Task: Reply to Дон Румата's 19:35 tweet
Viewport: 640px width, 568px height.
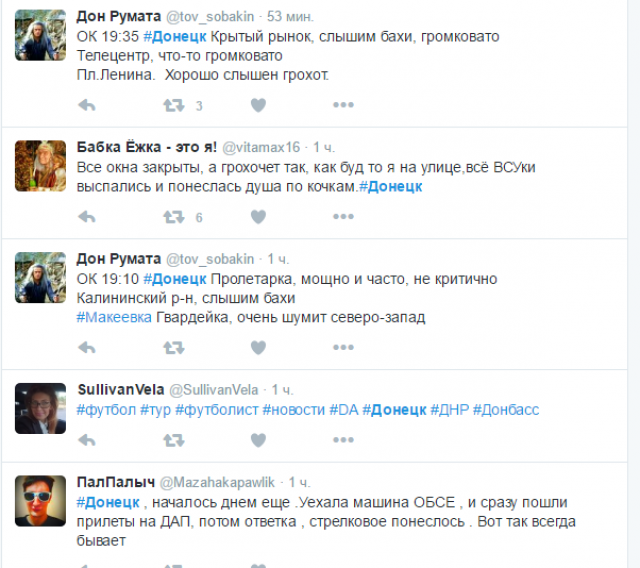Action: point(87,105)
